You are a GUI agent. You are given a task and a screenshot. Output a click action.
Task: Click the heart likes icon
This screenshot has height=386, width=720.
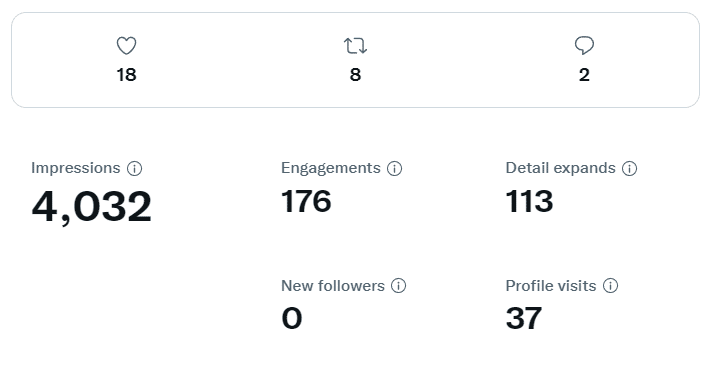[x=126, y=46]
